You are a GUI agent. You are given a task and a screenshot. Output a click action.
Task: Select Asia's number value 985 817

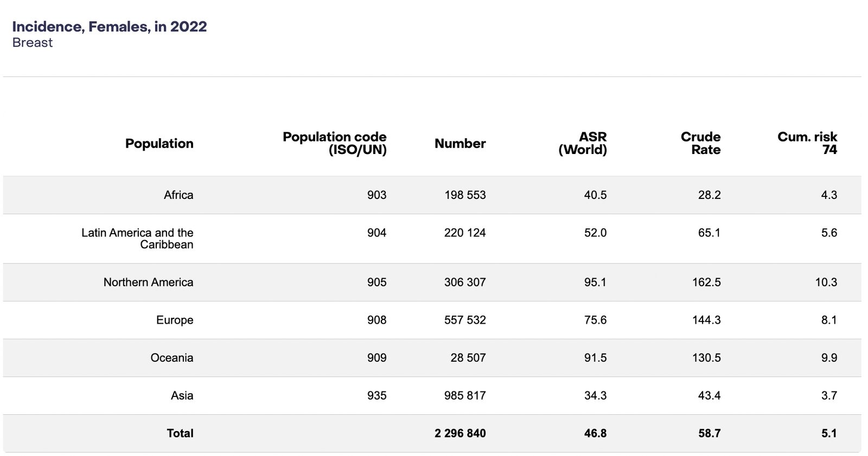[x=465, y=396]
